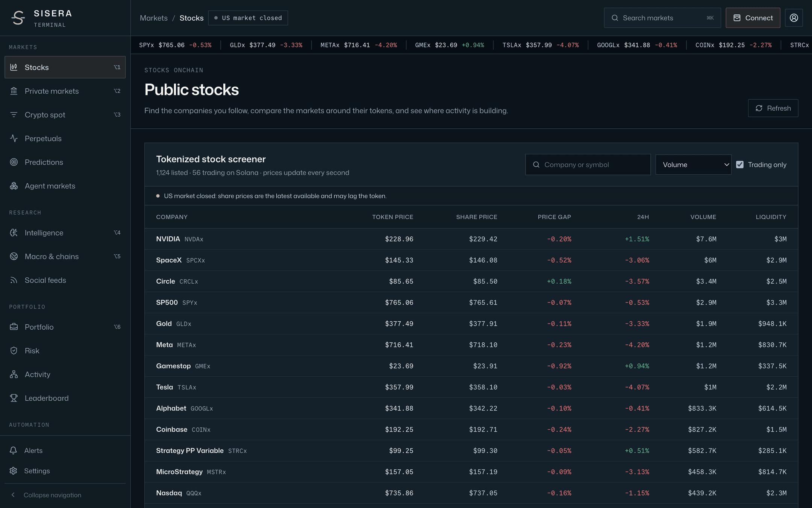Click the Leaderboard trophy icon
Screen dimensions: 812x508
(x=14, y=398)
